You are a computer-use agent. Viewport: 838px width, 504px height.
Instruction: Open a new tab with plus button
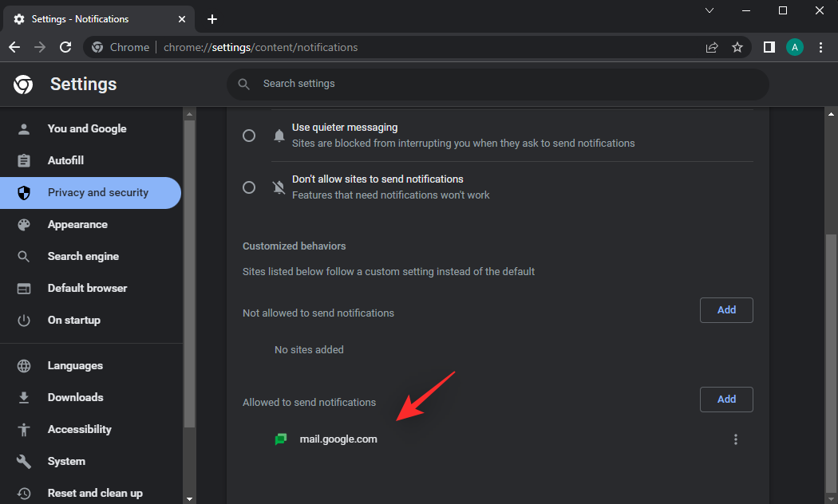[x=211, y=19]
